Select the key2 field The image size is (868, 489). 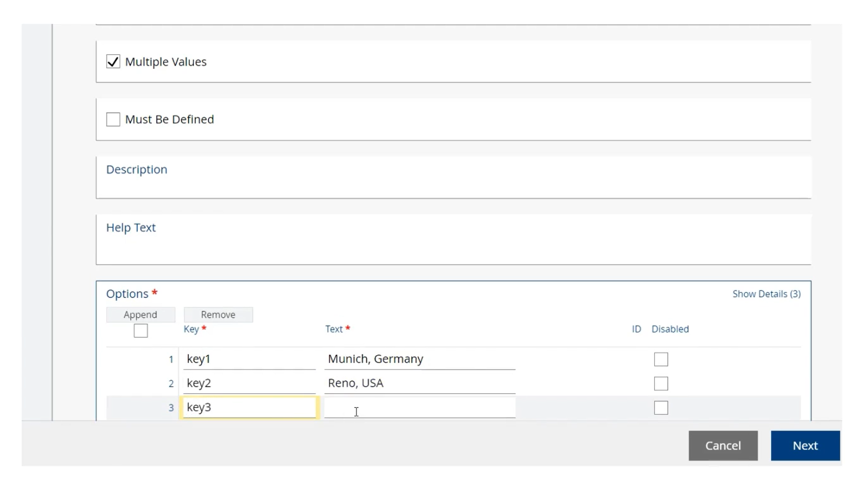click(249, 383)
